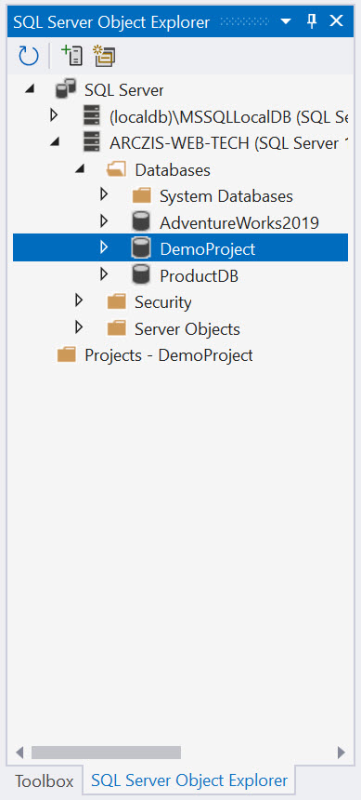This screenshot has height=800, width=361.
Task: Expand the Security folder arrow
Action: coord(79,301)
